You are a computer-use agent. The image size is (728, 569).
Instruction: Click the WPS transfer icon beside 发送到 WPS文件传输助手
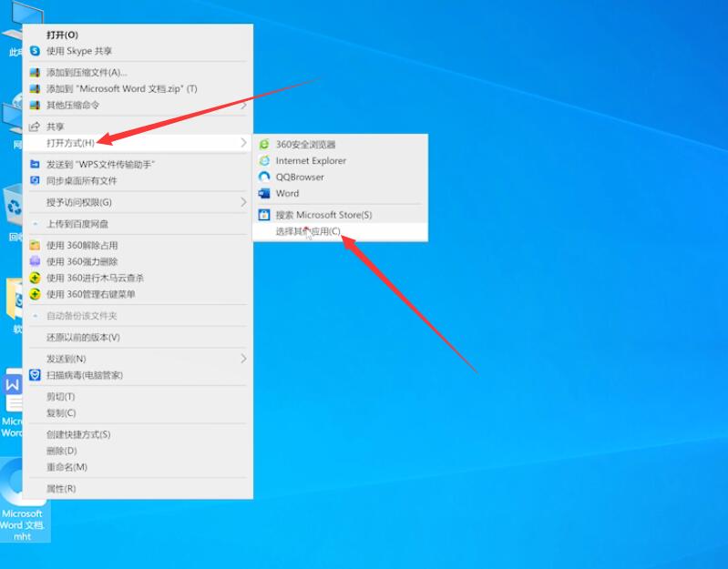[35, 164]
